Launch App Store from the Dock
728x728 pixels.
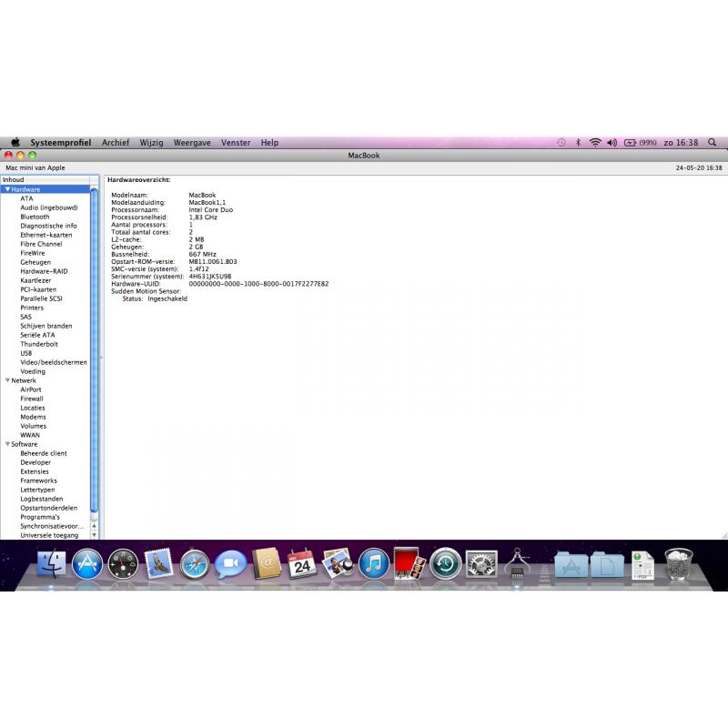click(86, 563)
